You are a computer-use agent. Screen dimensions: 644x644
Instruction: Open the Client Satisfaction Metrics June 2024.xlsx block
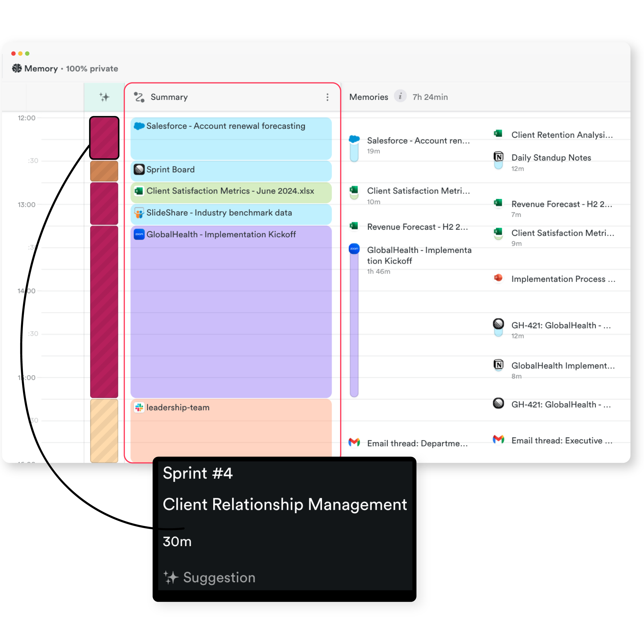[x=231, y=192]
